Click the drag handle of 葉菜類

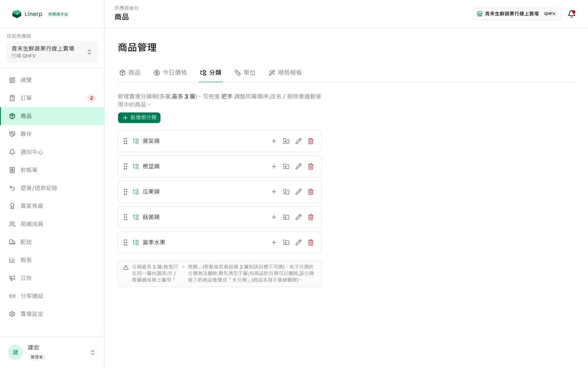tap(125, 141)
